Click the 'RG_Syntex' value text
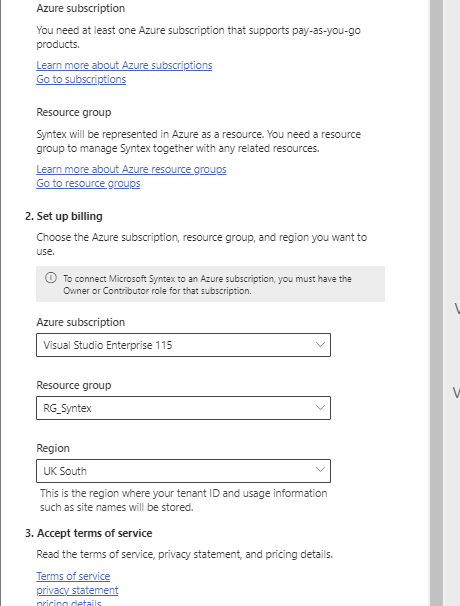The width and height of the screenshot is (460, 606). pyautogui.click(x=67, y=408)
